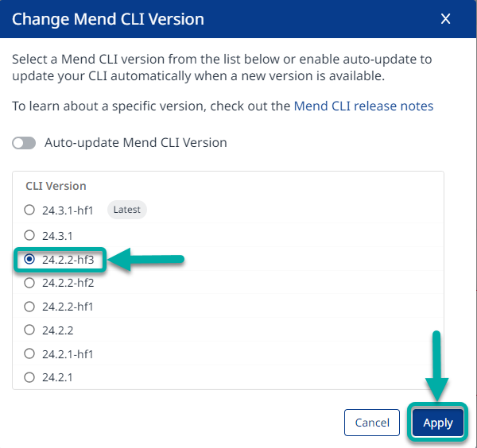This screenshot has height=448, width=477.
Task: Select the 24.3.1-hf1 radio button
Action: point(29,210)
